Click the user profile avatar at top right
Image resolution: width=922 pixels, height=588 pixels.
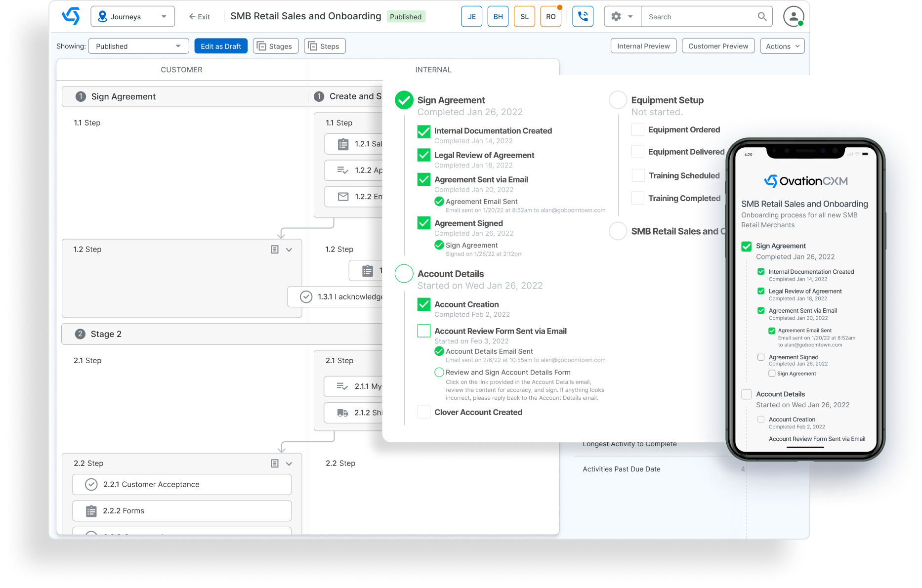[794, 16]
